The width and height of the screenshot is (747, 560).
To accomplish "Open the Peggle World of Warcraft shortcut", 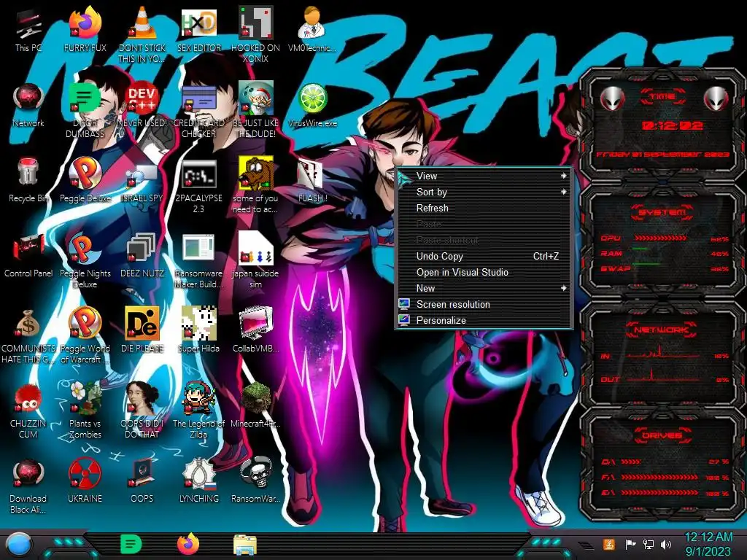I will (x=85, y=335).
